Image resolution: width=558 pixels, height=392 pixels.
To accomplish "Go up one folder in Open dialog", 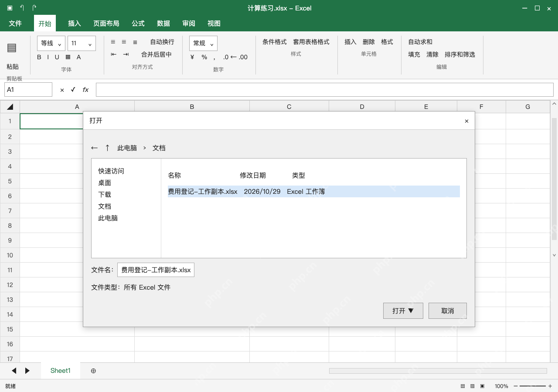I will point(107,148).
